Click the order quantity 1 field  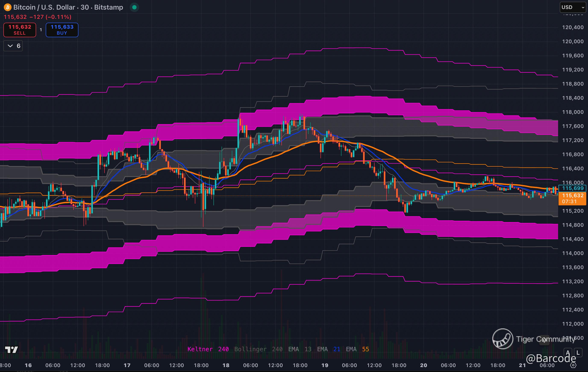41,30
